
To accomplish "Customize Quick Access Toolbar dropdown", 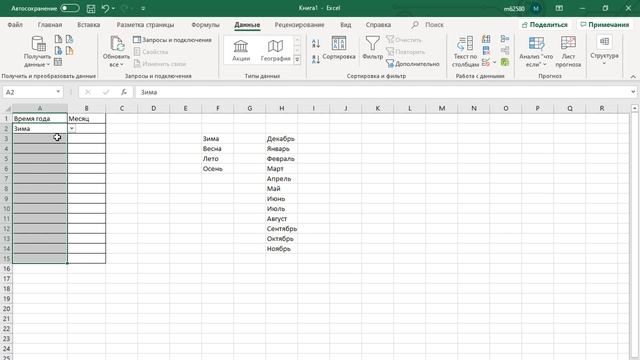I will point(143,8).
